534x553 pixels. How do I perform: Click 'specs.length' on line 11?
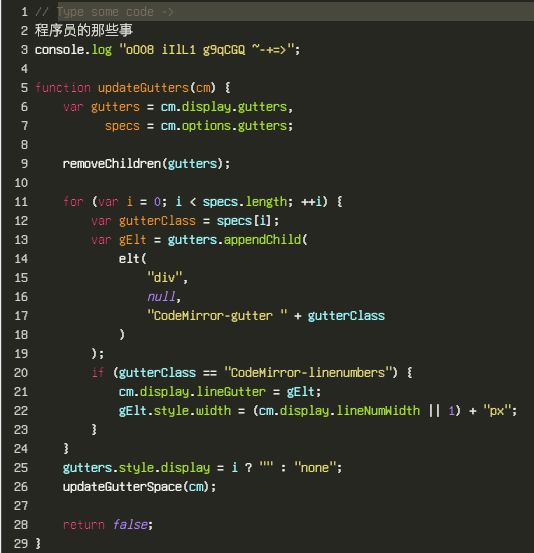(245, 202)
